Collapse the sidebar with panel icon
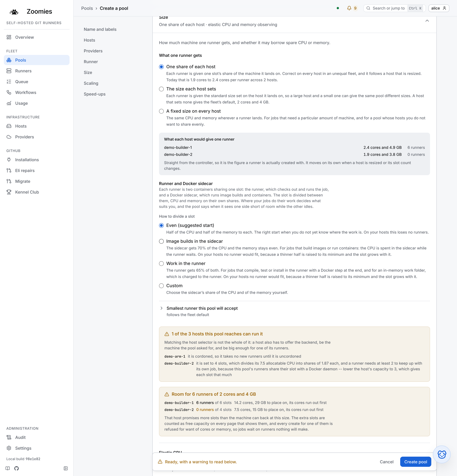 [x=66, y=468]
